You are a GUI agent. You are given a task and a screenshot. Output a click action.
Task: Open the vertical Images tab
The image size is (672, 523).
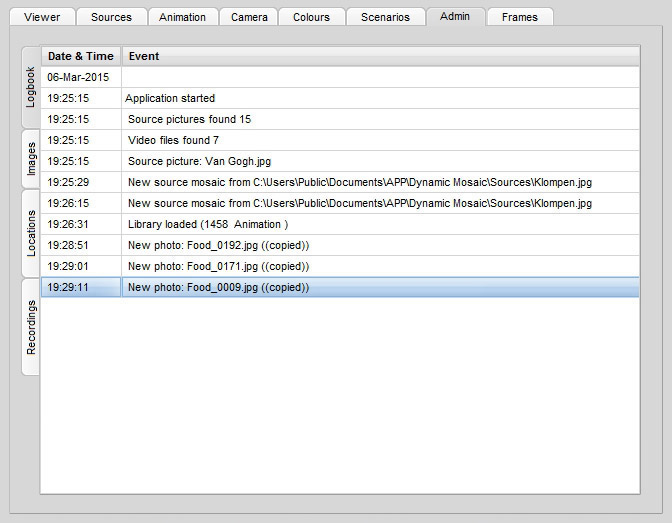pyautogui.click(x=31, y=159)
